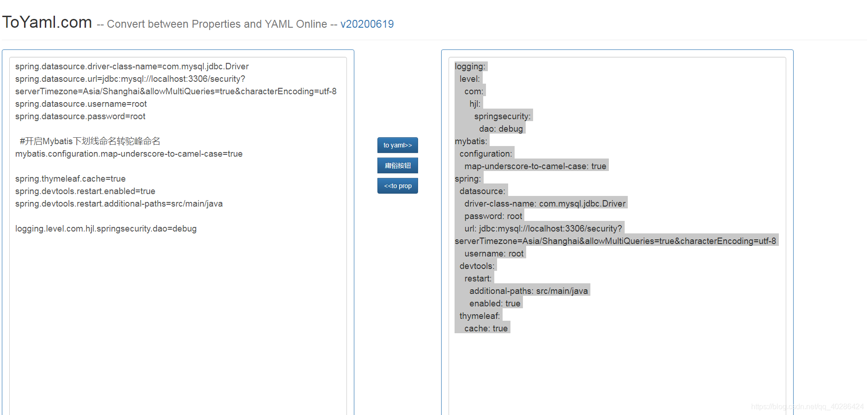
Task: Click the line 'spring.datasource.url=jdbc:mysql://localhost:3306/security?'
Action: pyautogui.click(x=130, y=79)
